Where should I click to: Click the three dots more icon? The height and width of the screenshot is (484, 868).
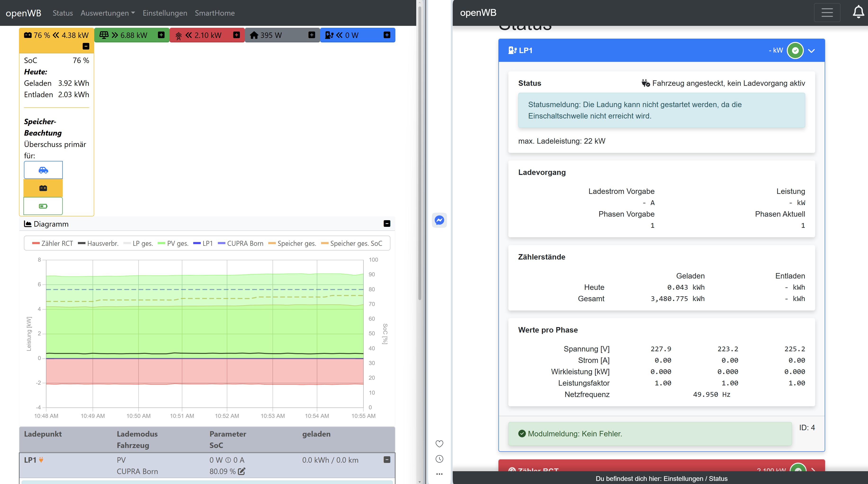point(439,474)
